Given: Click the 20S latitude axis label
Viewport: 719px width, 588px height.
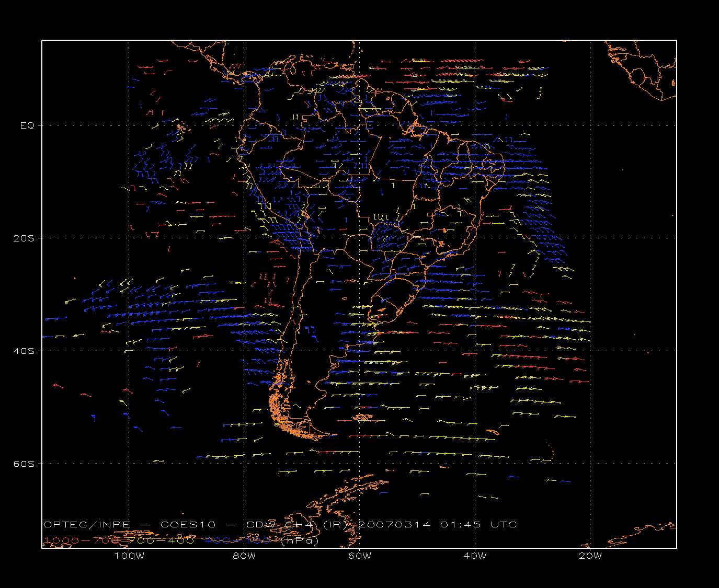Looking at the screenshot, I should [24, 238].
